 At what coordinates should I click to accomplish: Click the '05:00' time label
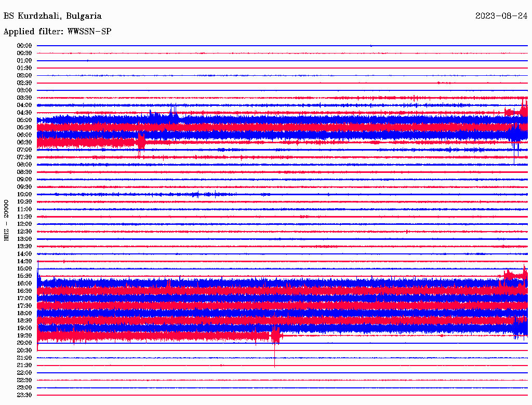point(24,120)
